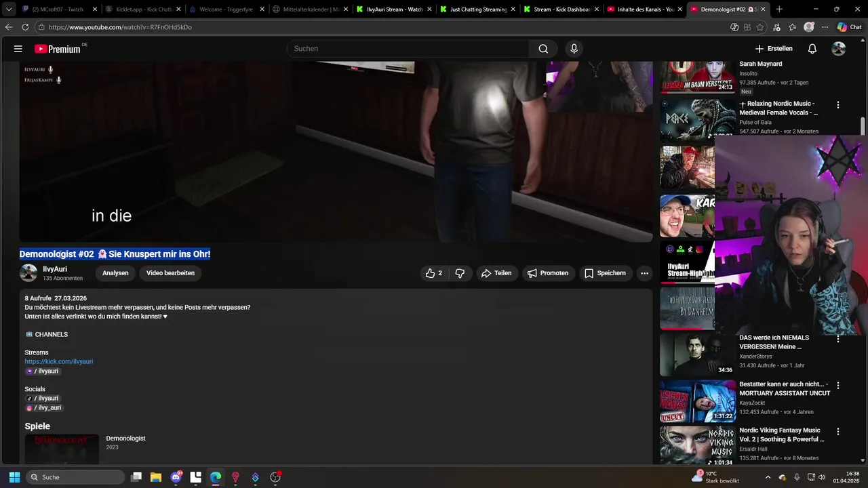The width and height of the screenshot is (868, 488).
Task: Start voice search with microphone icon
Action: click(x=574, y=49)
